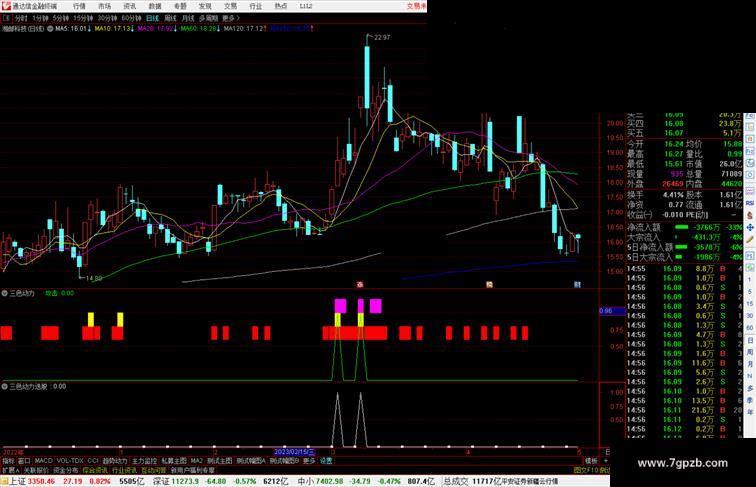Switch to the 周线 weekly chart tab
Viewport: 756px width, 487px height.
pos(170,18)
